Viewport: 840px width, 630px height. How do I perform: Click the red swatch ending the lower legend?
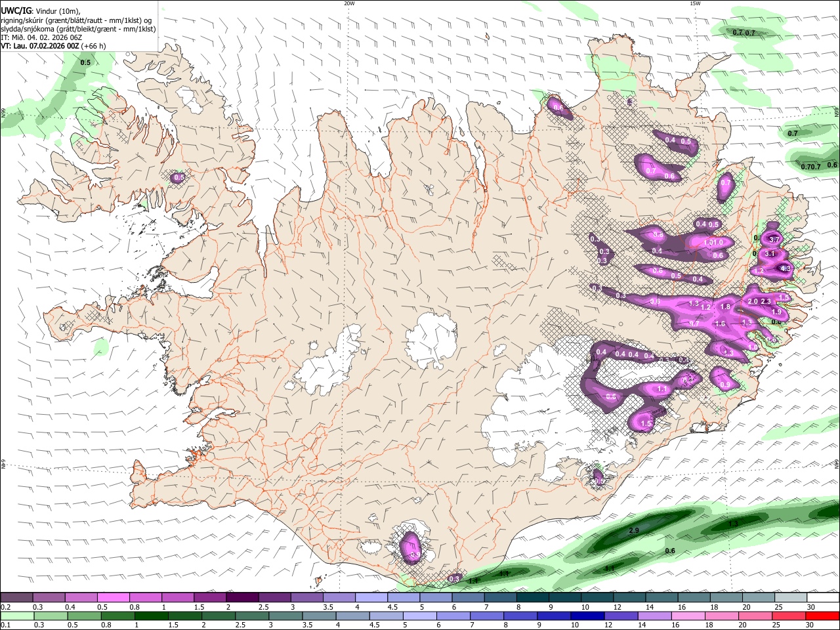(x=823, y=616)
